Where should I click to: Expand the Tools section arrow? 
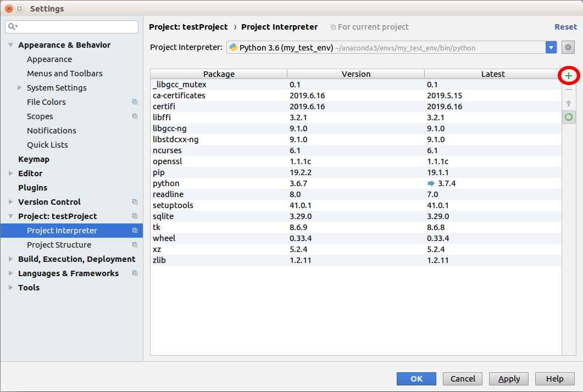(11, 288)
